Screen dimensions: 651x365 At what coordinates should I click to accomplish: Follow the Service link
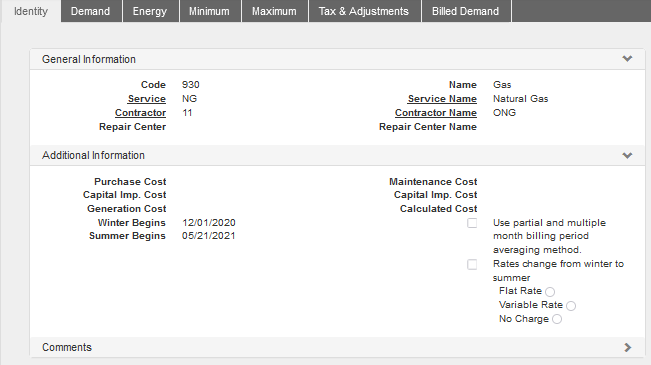click(x=147, y=99)
